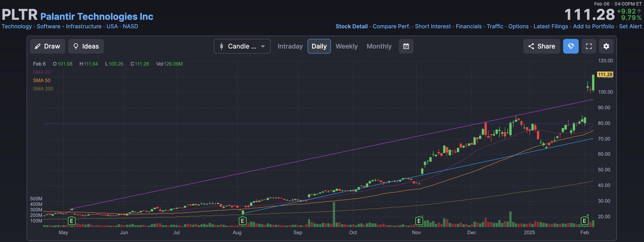Click the candlestick icon in chart type selector
Image resolution: width=644 pixels, height=242 pixels.
click(222, 46)
